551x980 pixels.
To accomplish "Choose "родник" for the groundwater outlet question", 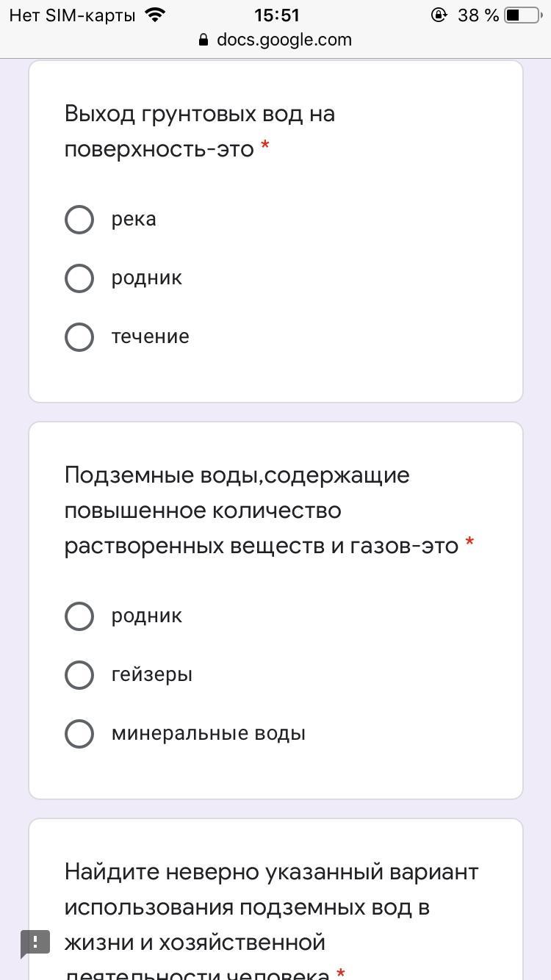I will (79, 278).
